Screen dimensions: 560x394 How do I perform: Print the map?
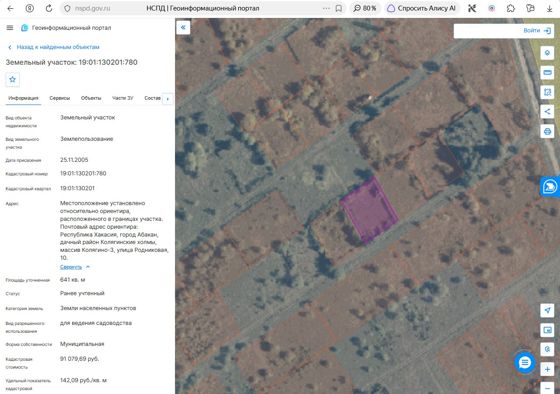tap(547, 131)
